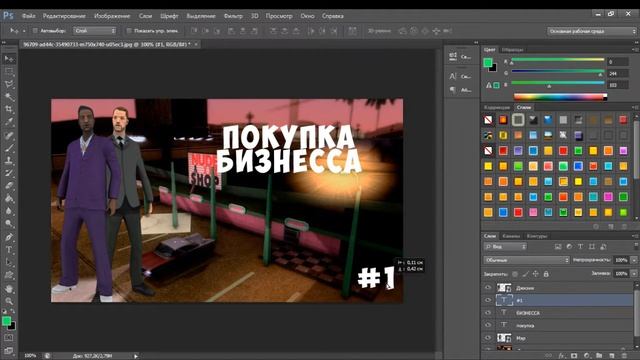Open the Color panel flyout menu
The width and height of the screenshot is (640, 360).
pos(635,49)
